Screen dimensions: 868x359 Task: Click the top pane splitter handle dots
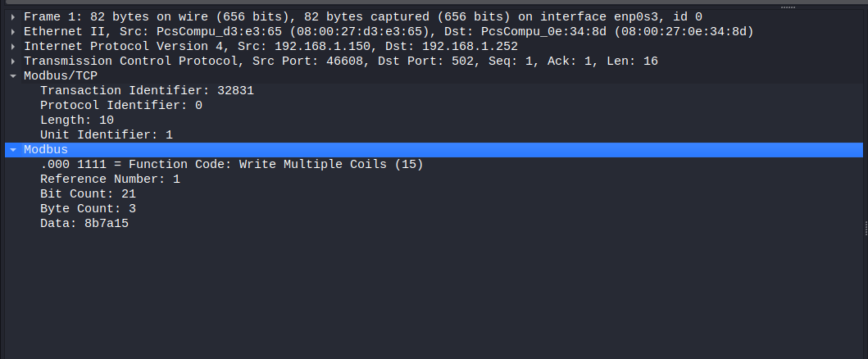click(x=786, y=7)
